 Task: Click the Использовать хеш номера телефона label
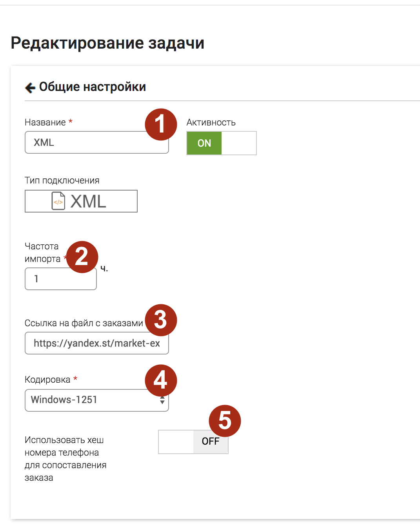coord(65,459)
